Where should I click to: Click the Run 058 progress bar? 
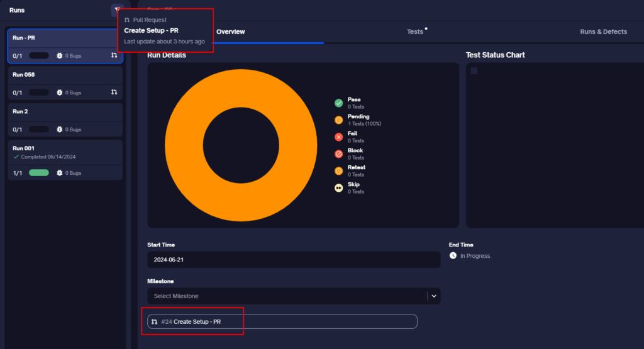click(39, 92)
